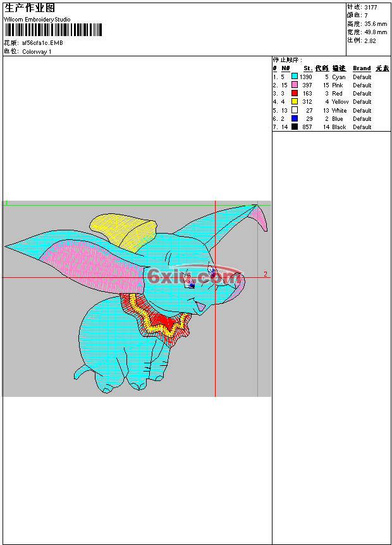Select stitch count 857 in Black row
The image size is (392, 545).
tap(307, 127)
